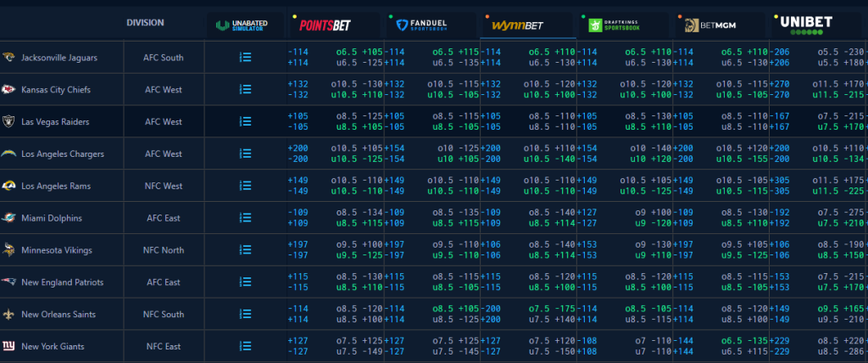Click the Miami Dolphins row list icon
The image size is (868, 363).
point(245,219)
